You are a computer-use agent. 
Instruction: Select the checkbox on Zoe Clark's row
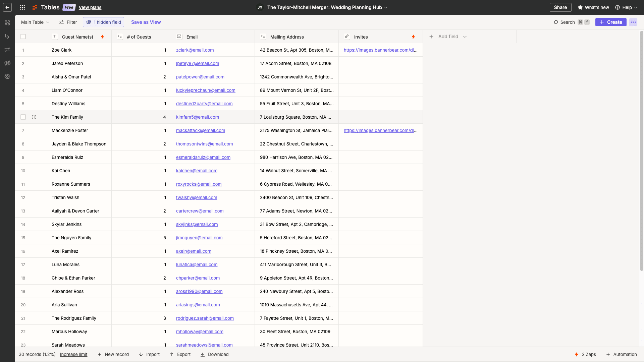point(23,50)
